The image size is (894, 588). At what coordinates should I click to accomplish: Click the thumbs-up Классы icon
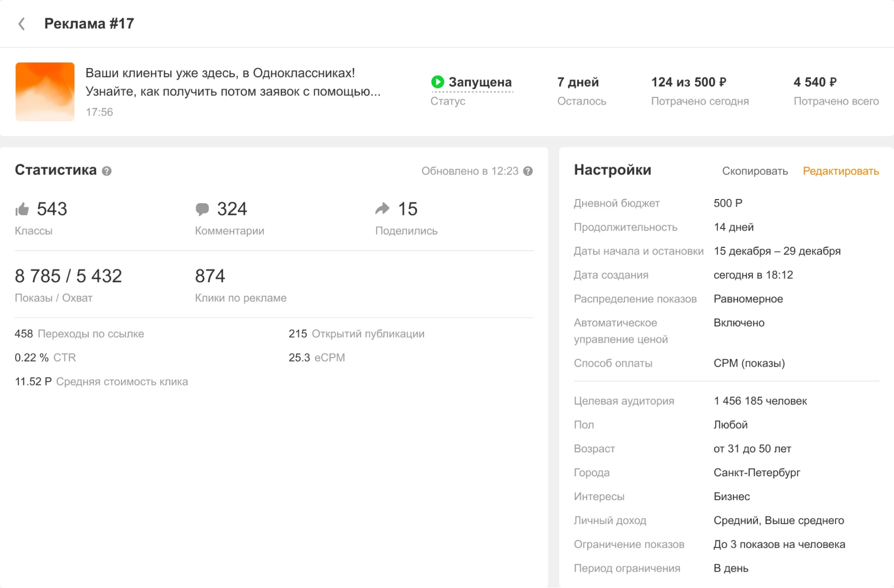coord(22,209)
